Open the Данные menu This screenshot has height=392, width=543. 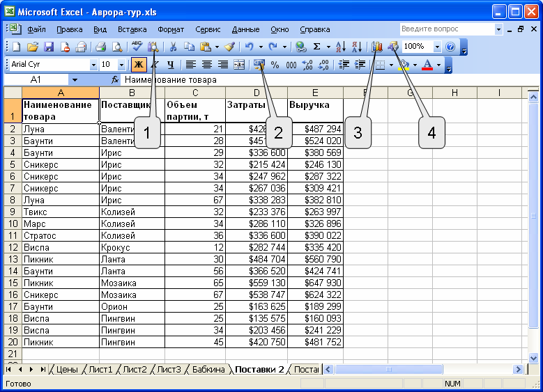[245, 29]
